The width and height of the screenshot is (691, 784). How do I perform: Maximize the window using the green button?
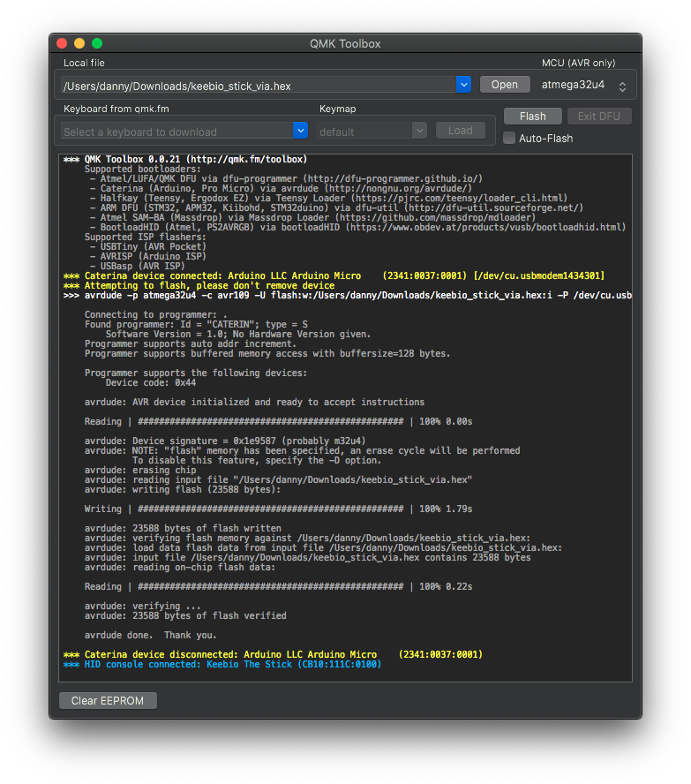tap(97, 43)
